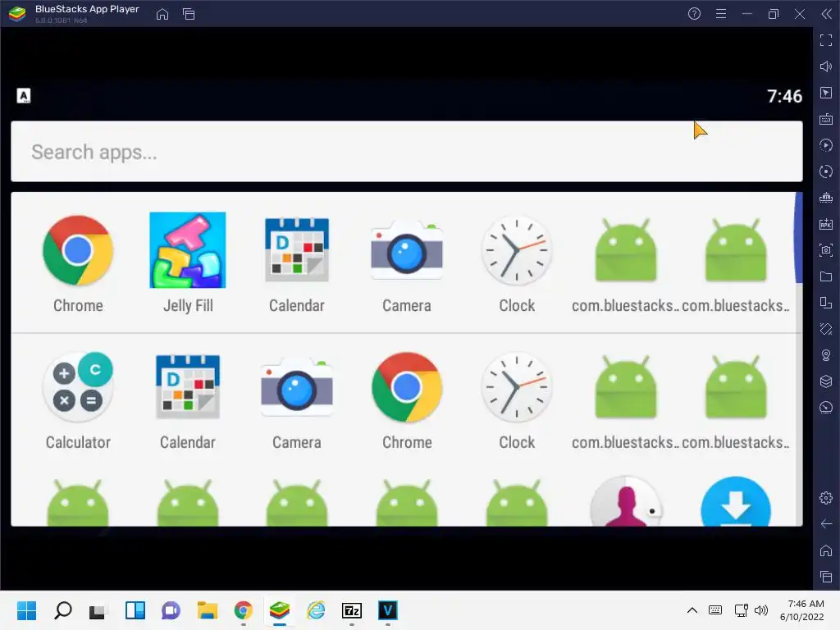The width and height of the screenshot is (840, 630).
Task: Open File Explorer from taskbar
Action: coord(208,610)
